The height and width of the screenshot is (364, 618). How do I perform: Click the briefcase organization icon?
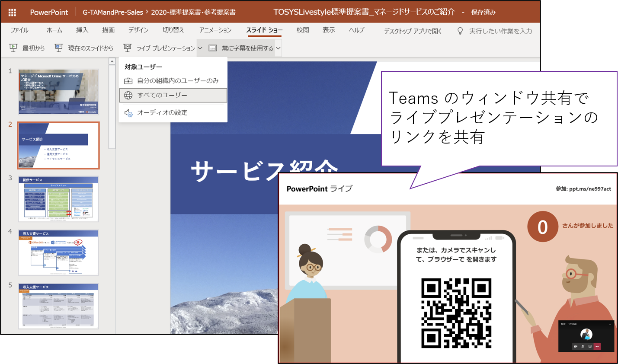click(x=128, y=81)
